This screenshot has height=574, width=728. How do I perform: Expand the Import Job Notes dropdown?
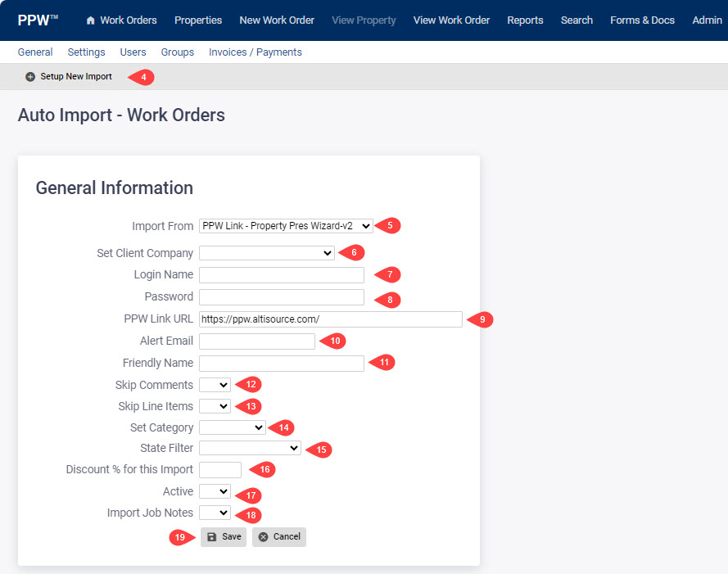214,512
